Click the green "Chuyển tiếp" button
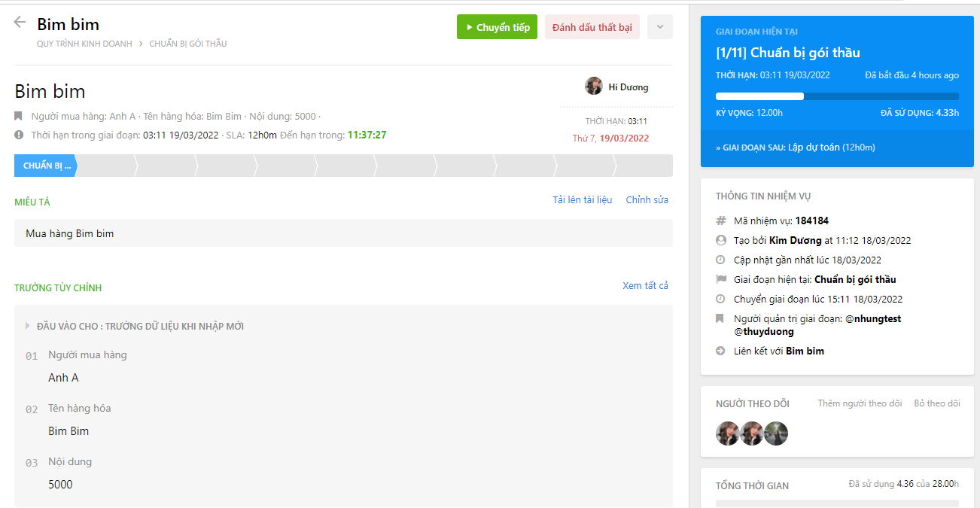 [x=497, y=26]
